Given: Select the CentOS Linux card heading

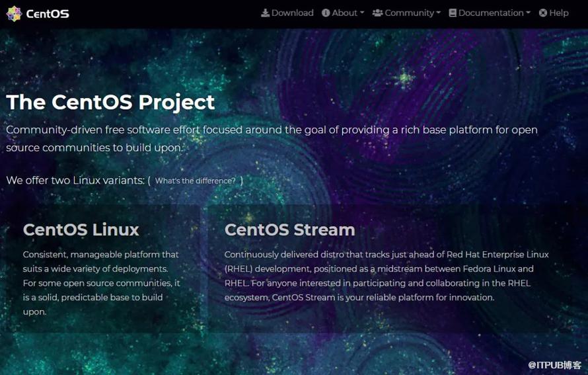Looking at the screenshot, I should click(x=81, y=229).
